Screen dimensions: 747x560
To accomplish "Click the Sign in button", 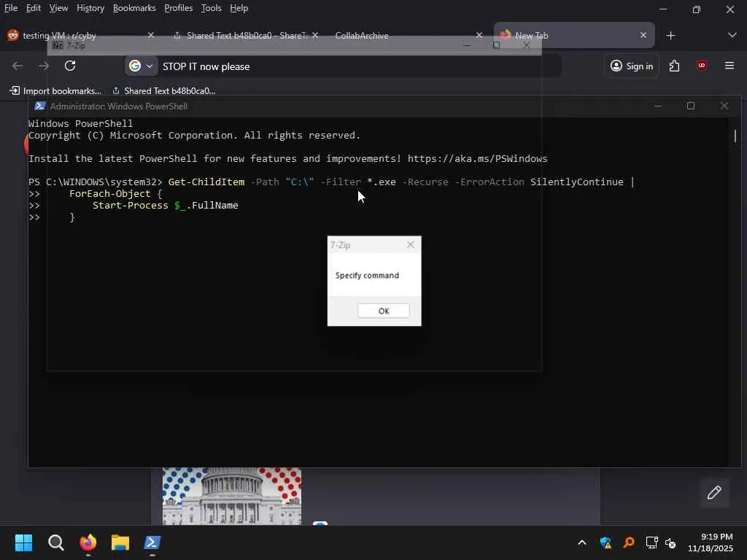I will click(x=631, y=66).
